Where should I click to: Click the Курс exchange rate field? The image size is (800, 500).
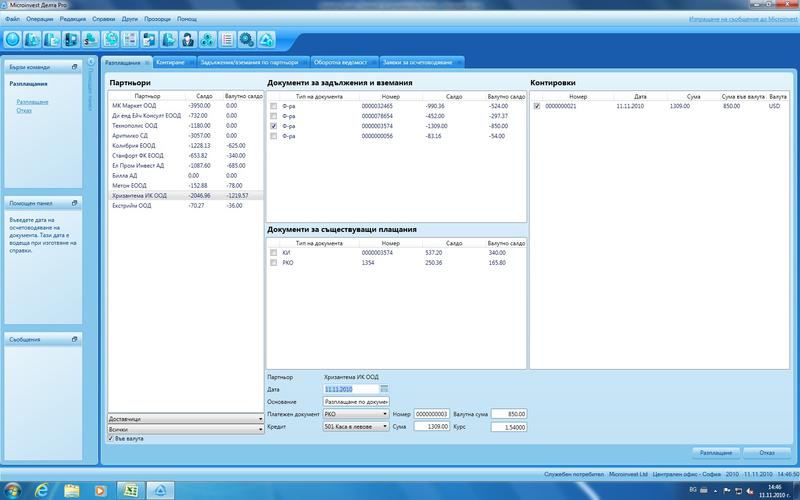(x=509, y=426)
